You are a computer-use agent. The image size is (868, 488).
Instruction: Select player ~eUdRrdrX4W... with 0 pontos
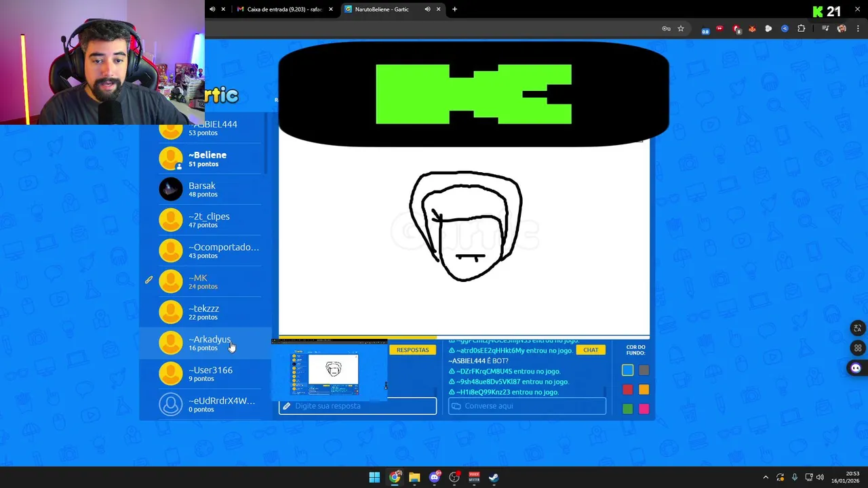(210, 405)
